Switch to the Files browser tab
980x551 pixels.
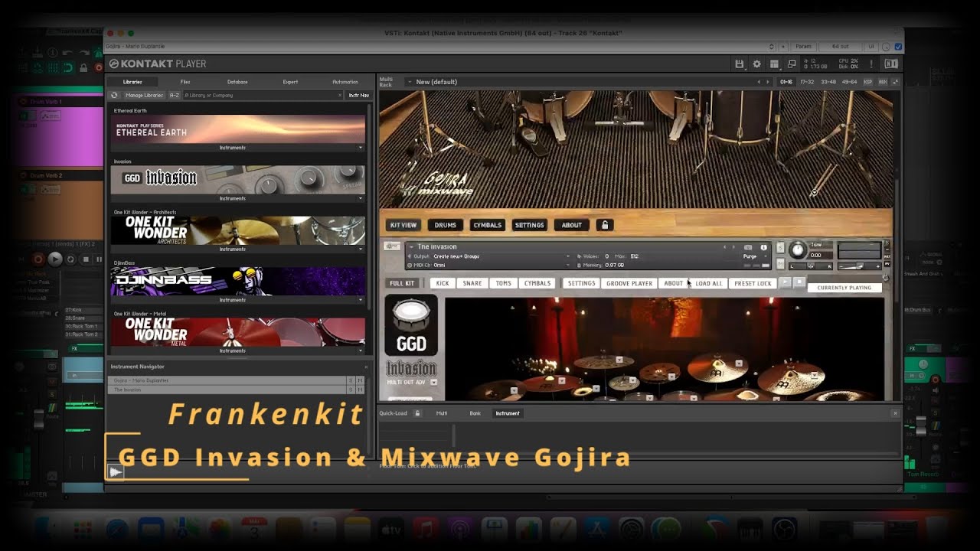[x=185, y=82]
